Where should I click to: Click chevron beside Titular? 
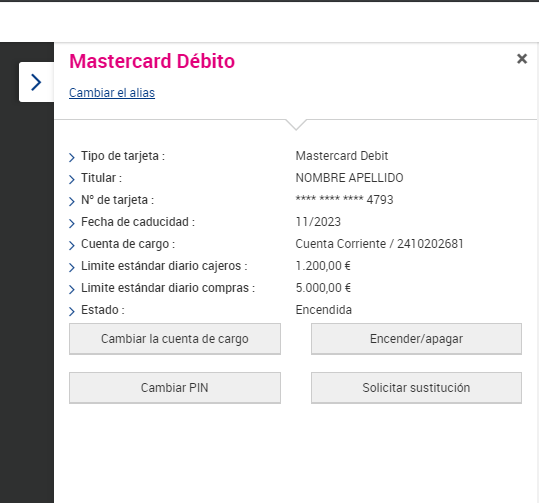point(72,179)
